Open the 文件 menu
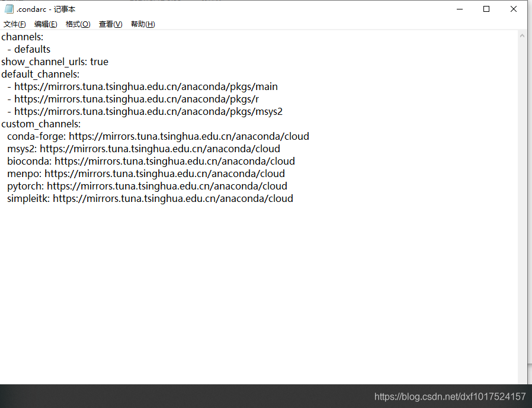 click(15, 24)
